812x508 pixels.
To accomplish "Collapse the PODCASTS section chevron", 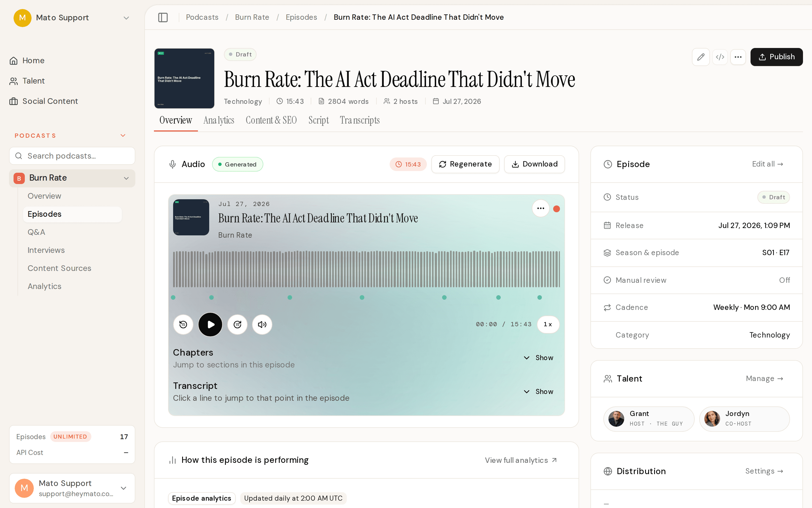I will (x=123, y=135).
